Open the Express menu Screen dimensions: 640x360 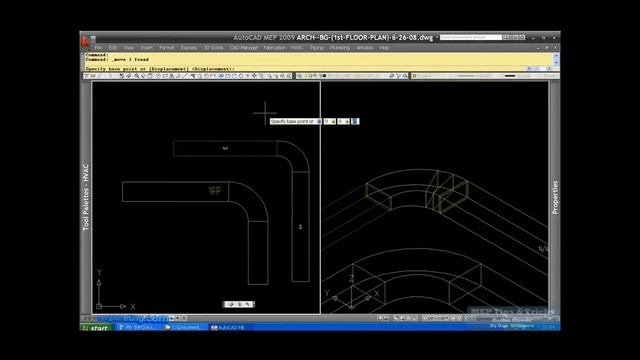pyautogui.click(x=189, y=48)
